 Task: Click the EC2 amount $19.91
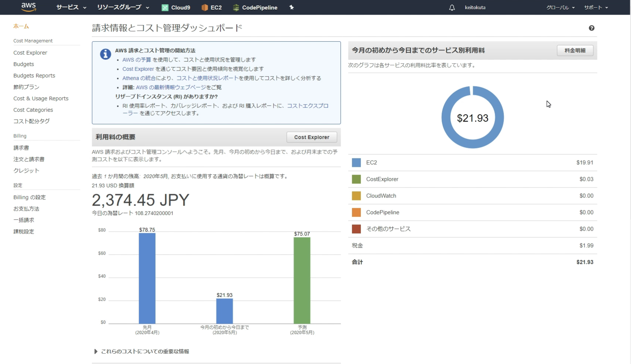pyautogui.click(x=585, y=162)
